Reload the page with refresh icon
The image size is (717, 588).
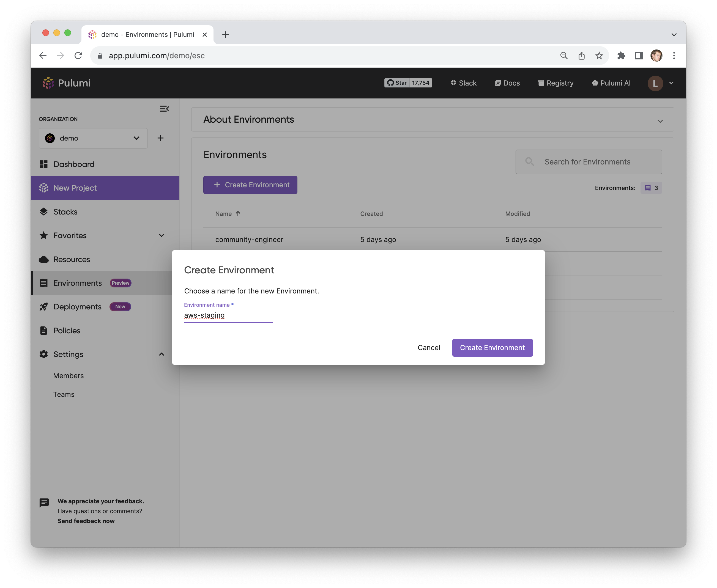78,56
